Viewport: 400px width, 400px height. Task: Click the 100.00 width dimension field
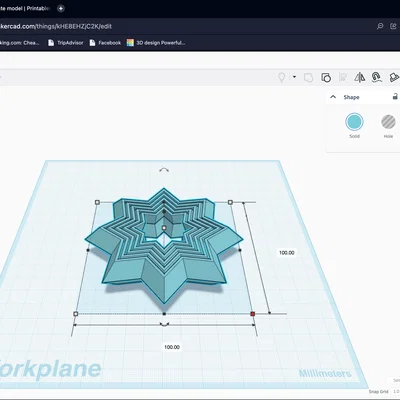point(172,347)
